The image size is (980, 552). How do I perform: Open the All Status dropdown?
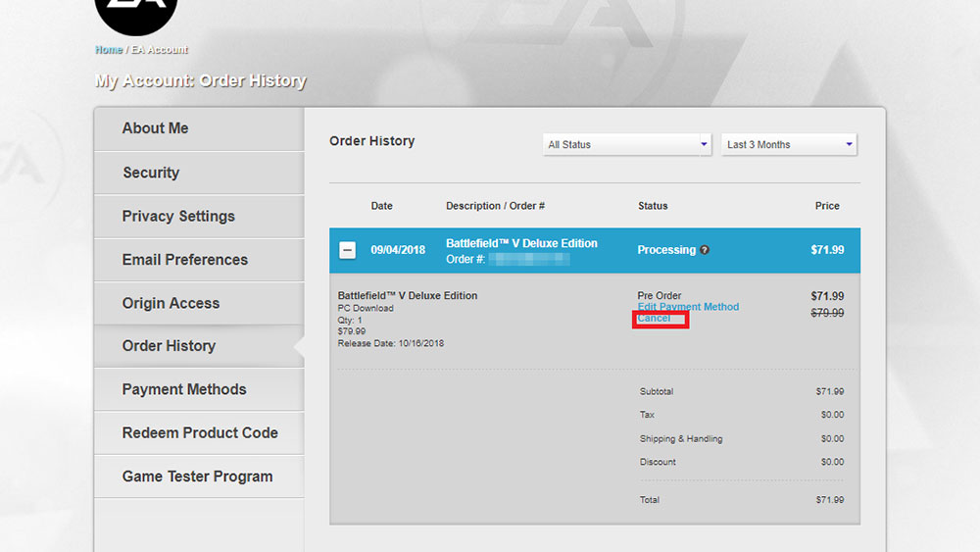click(x=627, y=144)
